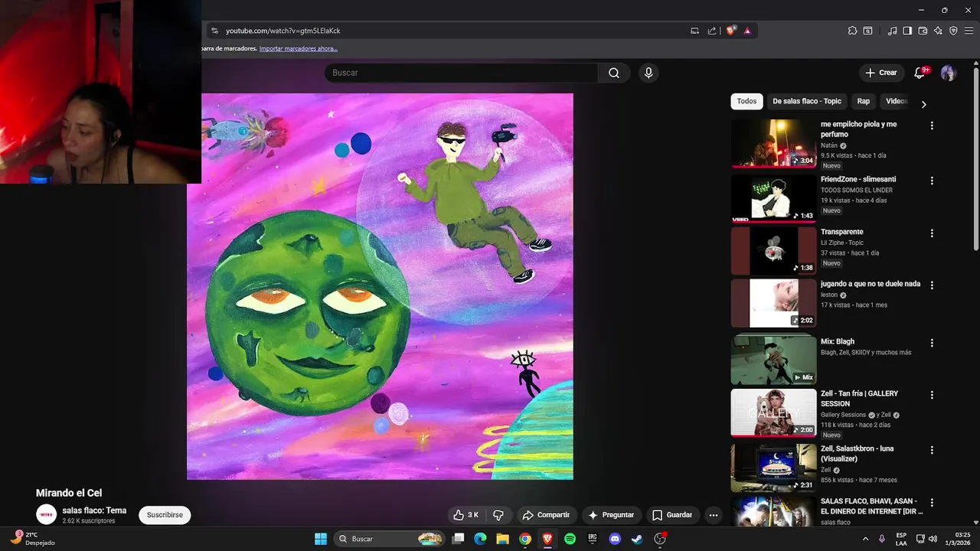Open the Leo AI sparkle icon

(938, 31)
